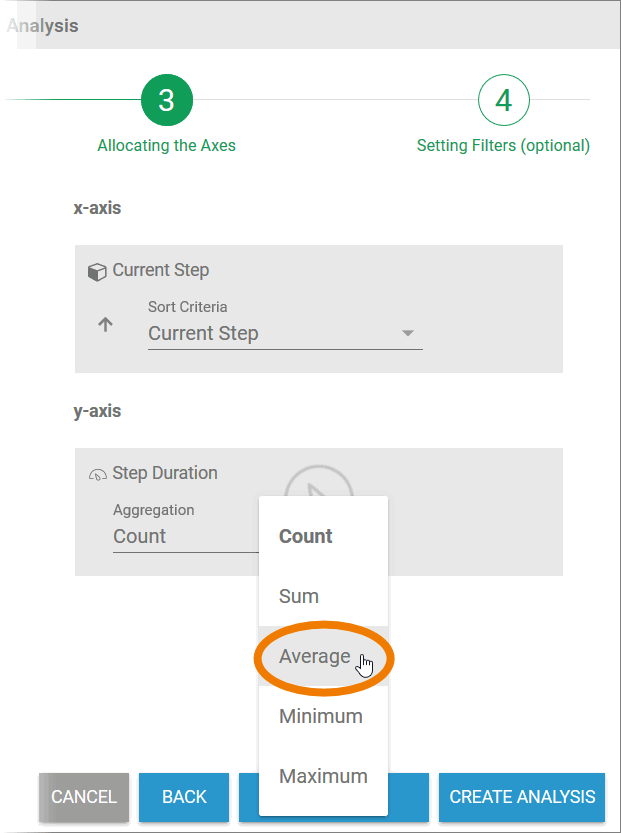The image size is (621, 833).
Task: Click the Allocating the Axes step label
Action: click(x=167, y=146)
